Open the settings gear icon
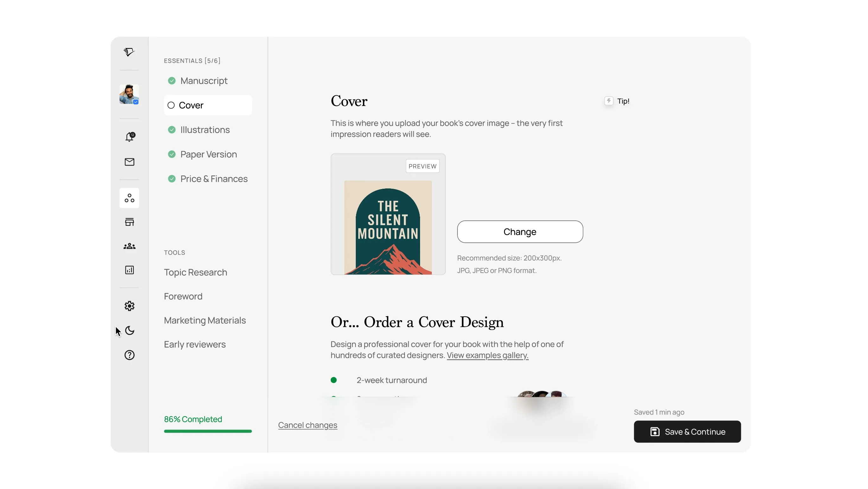 [x=129, y=306]
